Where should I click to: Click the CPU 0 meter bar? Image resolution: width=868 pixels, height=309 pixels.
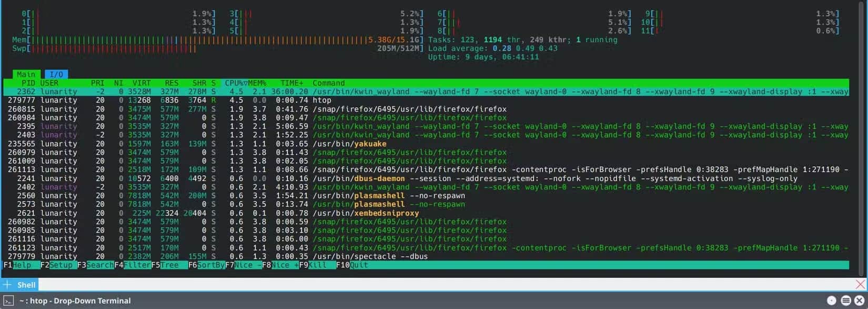click(x=118, y=14)
